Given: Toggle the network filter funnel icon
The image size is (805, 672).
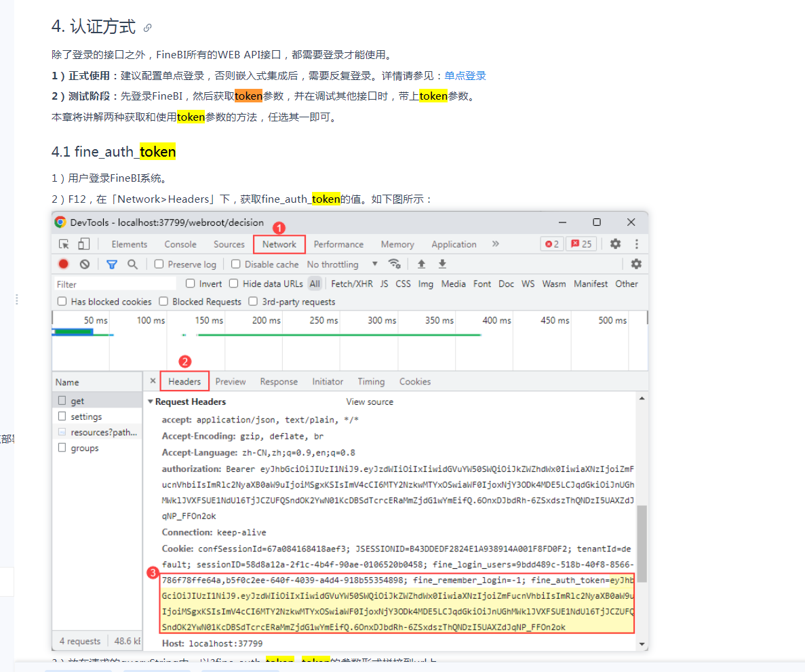Looking at the screenshot, I should tap(111, 264).
